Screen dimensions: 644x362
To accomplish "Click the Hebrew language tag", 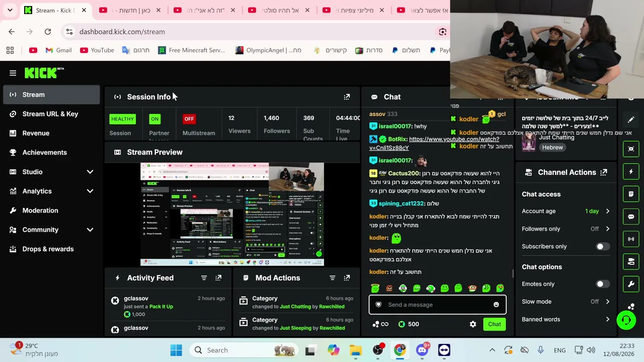I will pyautogui.click(x=552, y=147).
